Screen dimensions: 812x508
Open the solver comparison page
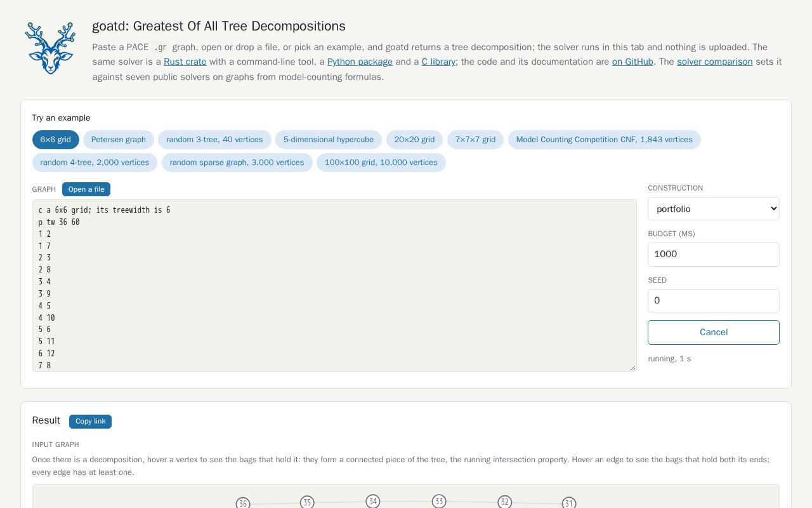click(715, 62)
